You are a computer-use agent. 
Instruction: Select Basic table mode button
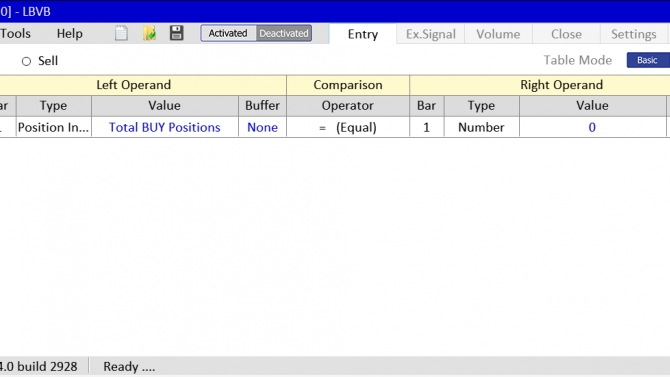click(648, 60)
